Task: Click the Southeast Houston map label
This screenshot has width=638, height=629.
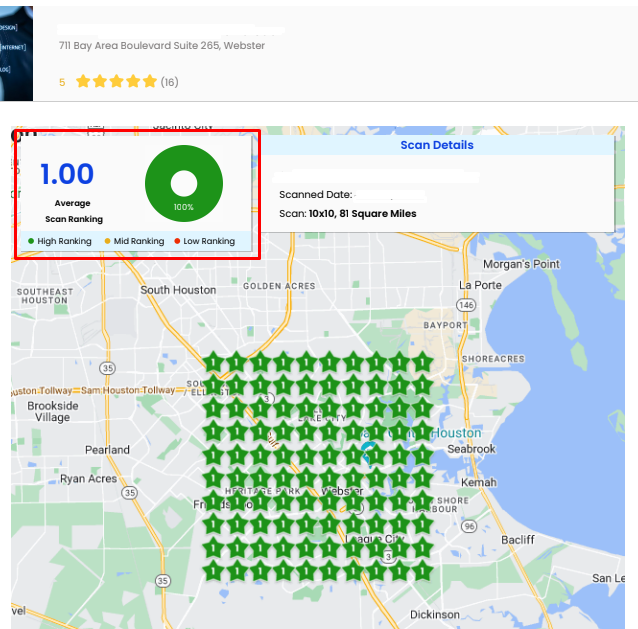Action: [x=45, y=296]
